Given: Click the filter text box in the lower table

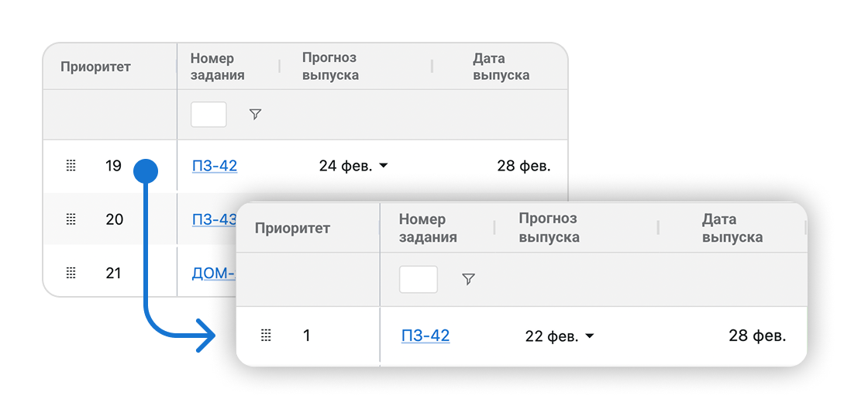Looking at the screenshot, I should [x=418, y=279].
